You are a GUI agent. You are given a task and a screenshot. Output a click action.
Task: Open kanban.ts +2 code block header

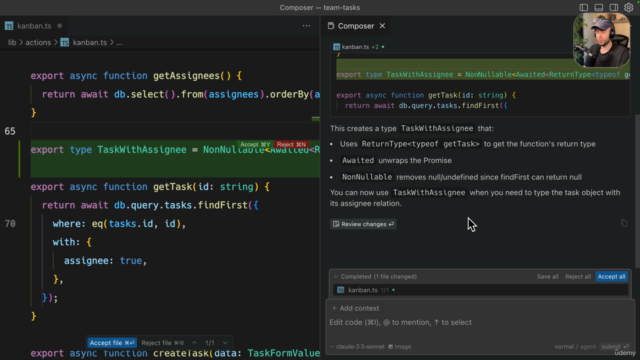click(x=359, y=47)
